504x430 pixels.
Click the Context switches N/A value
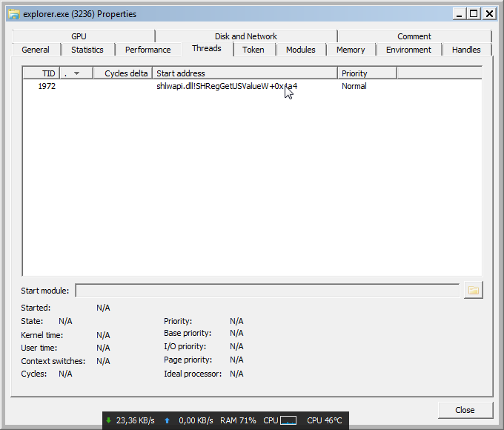pos(103,361)
